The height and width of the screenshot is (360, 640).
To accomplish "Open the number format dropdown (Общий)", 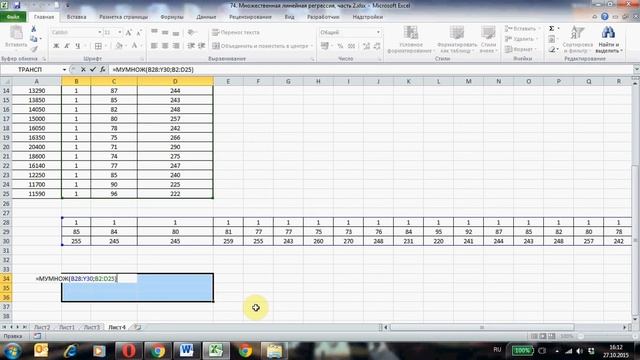I will pos(378,32).
